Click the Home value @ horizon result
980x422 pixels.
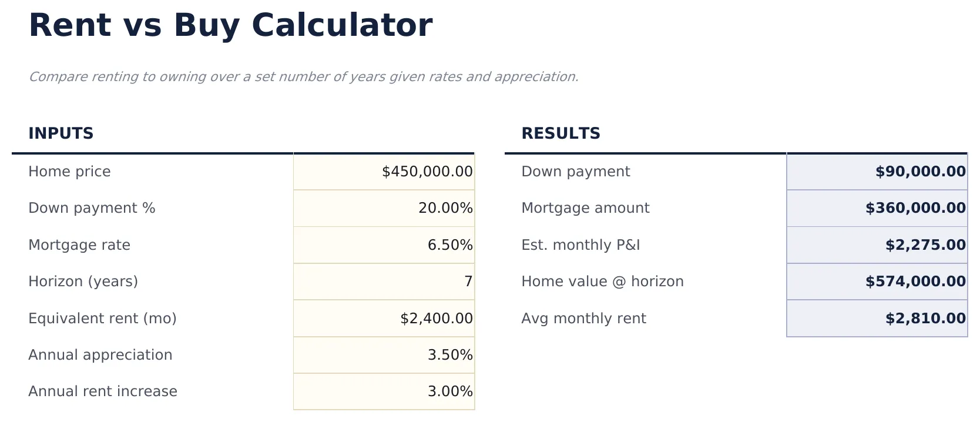point(876,282)
